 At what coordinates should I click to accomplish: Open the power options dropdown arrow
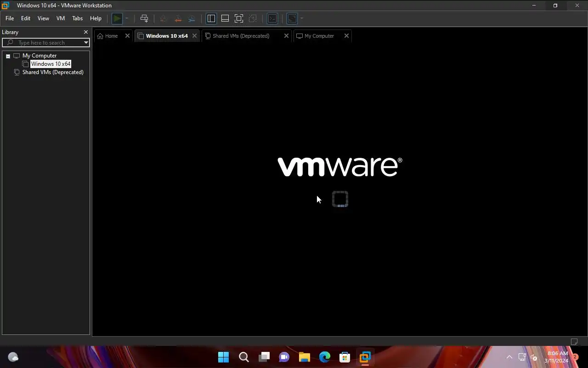coord(127,18)
